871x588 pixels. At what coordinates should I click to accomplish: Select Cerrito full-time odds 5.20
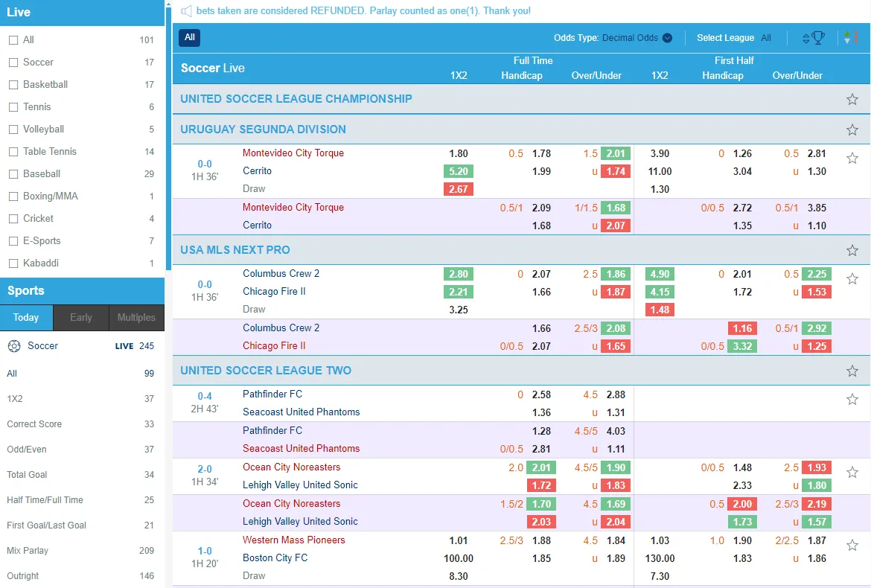point(459,171)
